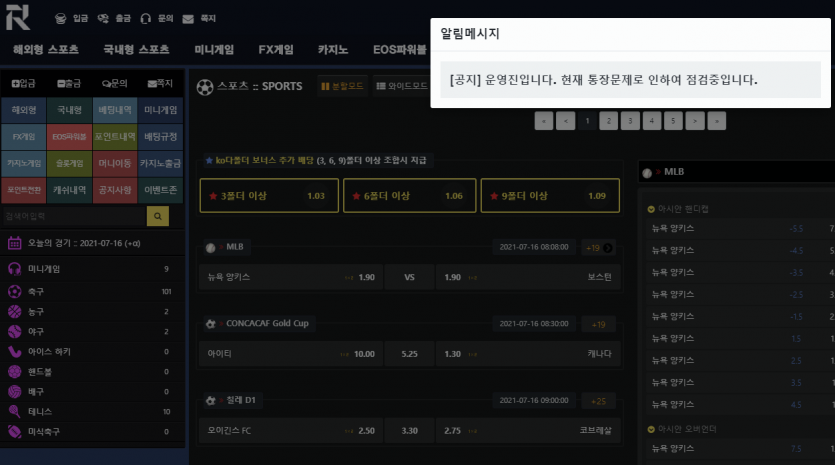The height and width of the screenshot is (465, 835).
Task: Select the 농구 basketball icon
Action: pyautogui.click(x=14, y=312)
